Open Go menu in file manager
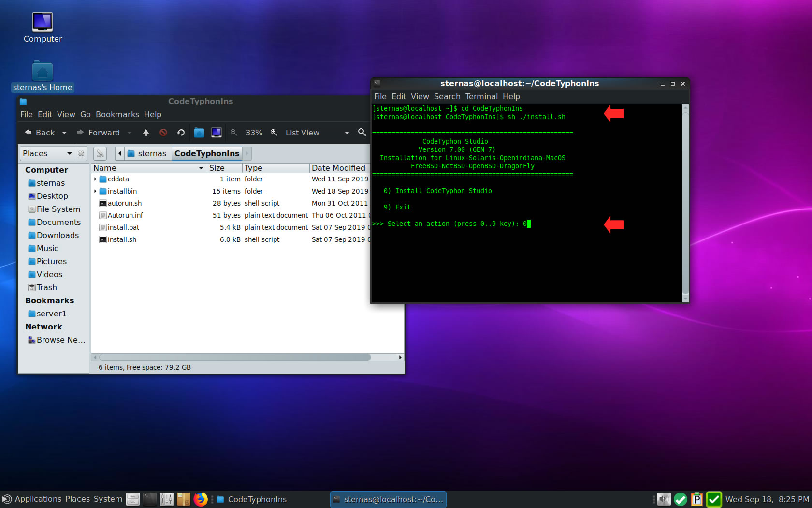812x508 pixels. (86, 114)
